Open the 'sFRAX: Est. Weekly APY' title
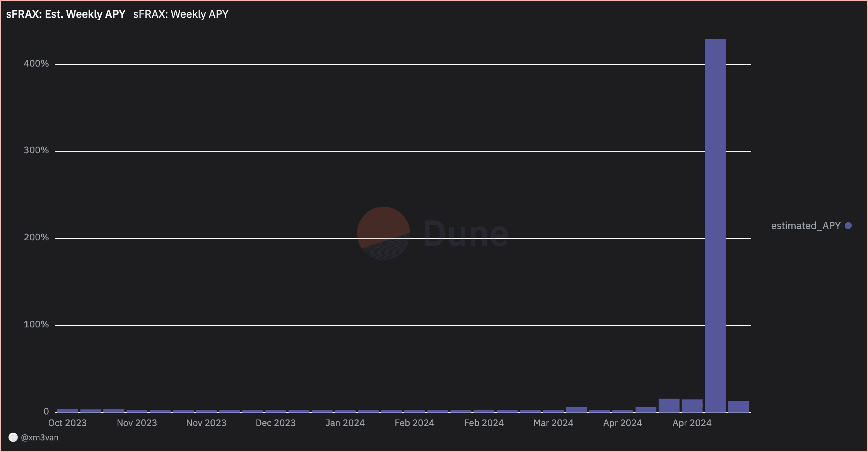Viewport: 868px width, 452px height. tap(66, 14)
